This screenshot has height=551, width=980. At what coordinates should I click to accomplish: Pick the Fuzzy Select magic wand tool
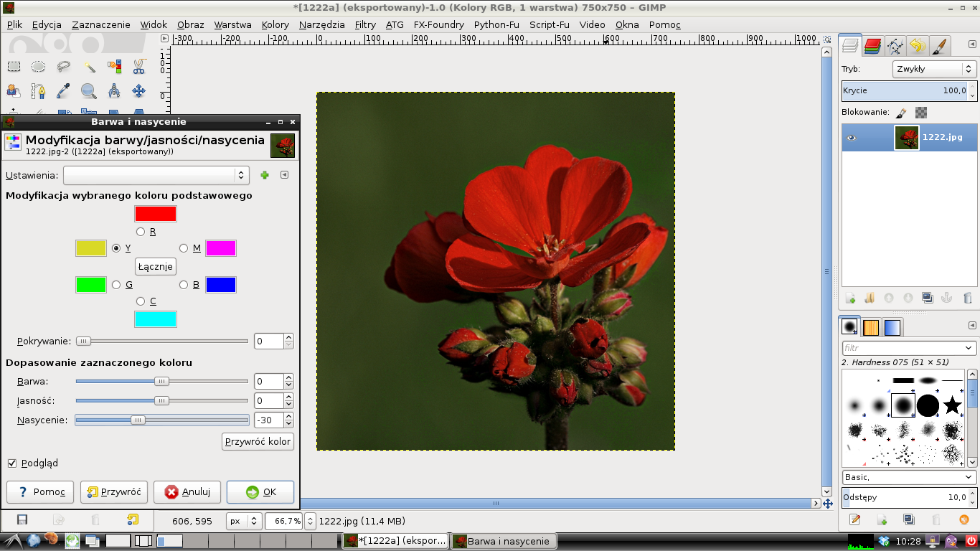[89, 67]
